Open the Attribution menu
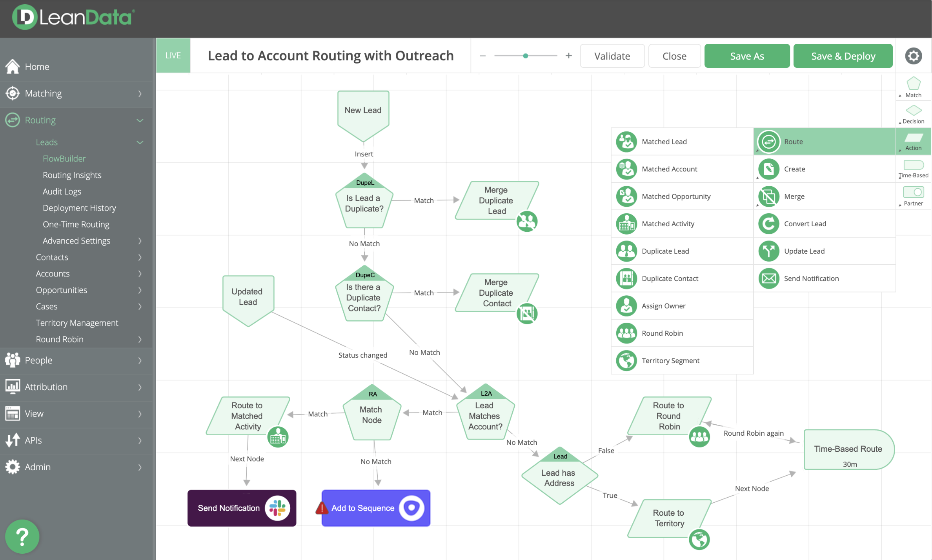 tap(76, 387)
